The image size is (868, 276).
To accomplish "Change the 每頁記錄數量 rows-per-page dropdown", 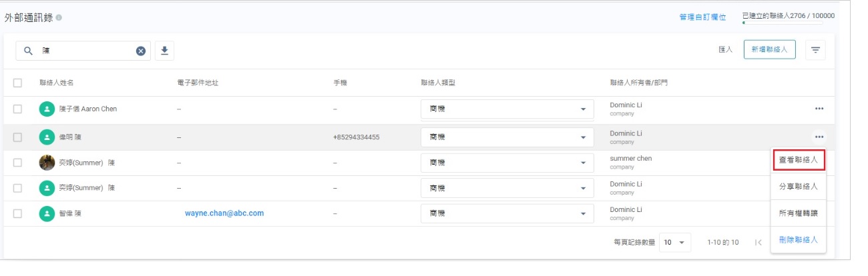I will click(x=674, y=243).
